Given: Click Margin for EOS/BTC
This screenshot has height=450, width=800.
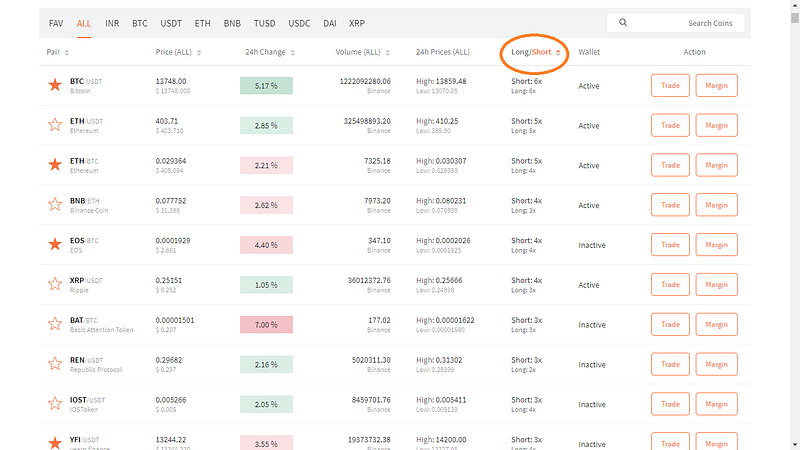Looking at the screenshot, I should click(716, 244).
